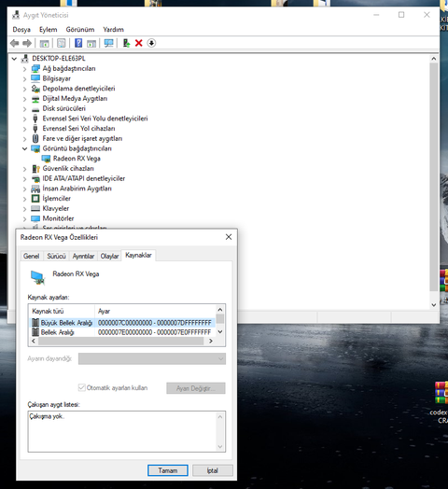Click the Depolama denetleyicileri icon
The width and height of the screenshot is (448, 489).
[x=35, y=89]
